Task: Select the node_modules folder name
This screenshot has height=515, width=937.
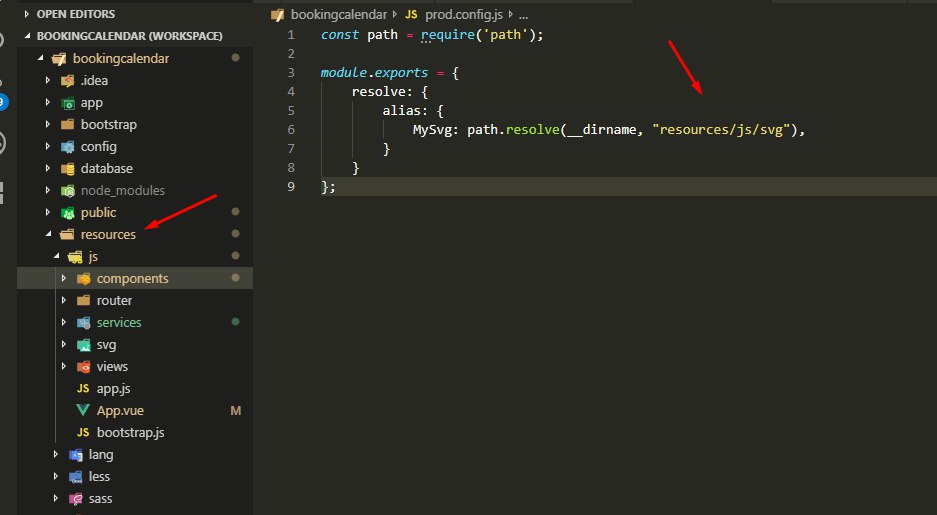Action: pyautogui.click(x=123, y=191)
